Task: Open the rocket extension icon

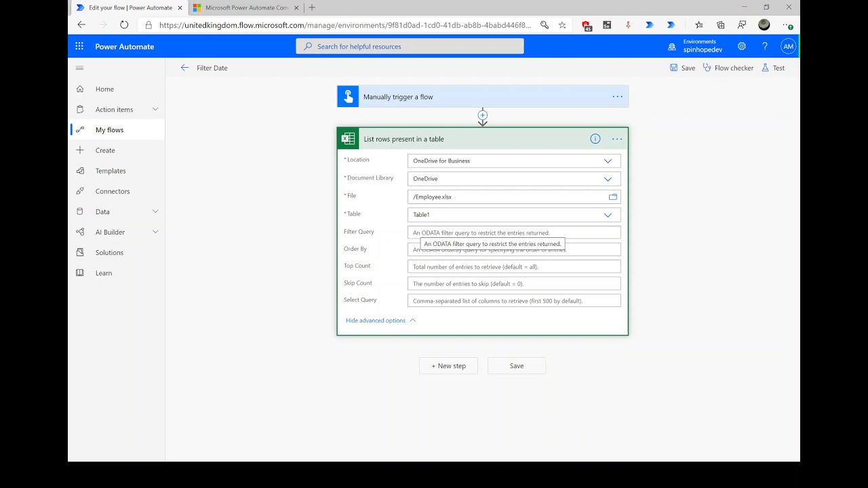Action: pos(628,25)
